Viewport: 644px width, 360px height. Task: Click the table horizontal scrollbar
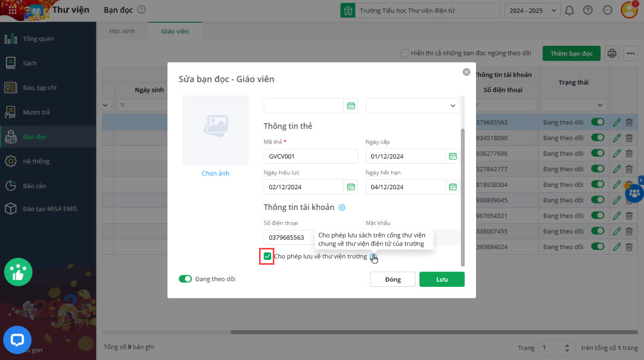tap(434, 332)
